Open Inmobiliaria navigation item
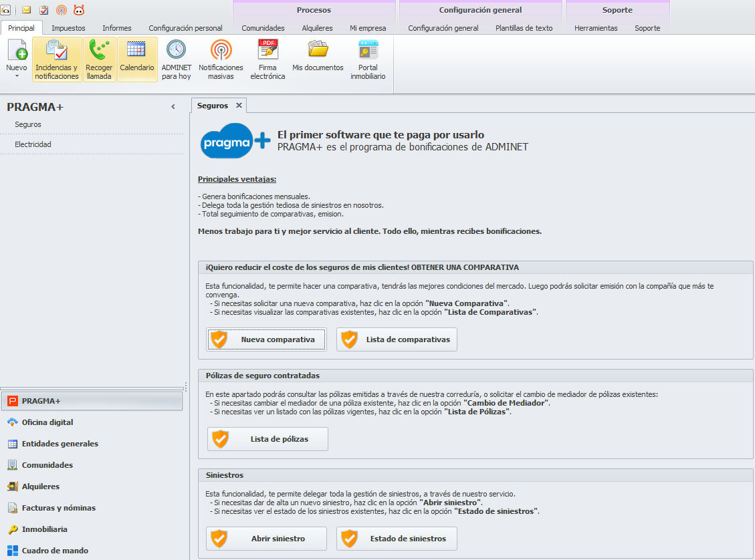The width and height of the screenshot is (755, 560). 92,529
